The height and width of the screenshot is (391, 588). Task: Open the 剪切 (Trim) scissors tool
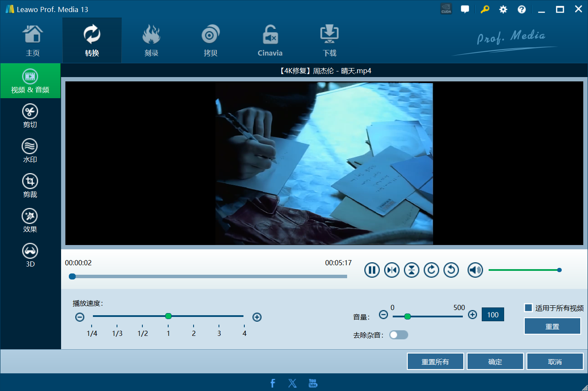(x=30, y=116)
